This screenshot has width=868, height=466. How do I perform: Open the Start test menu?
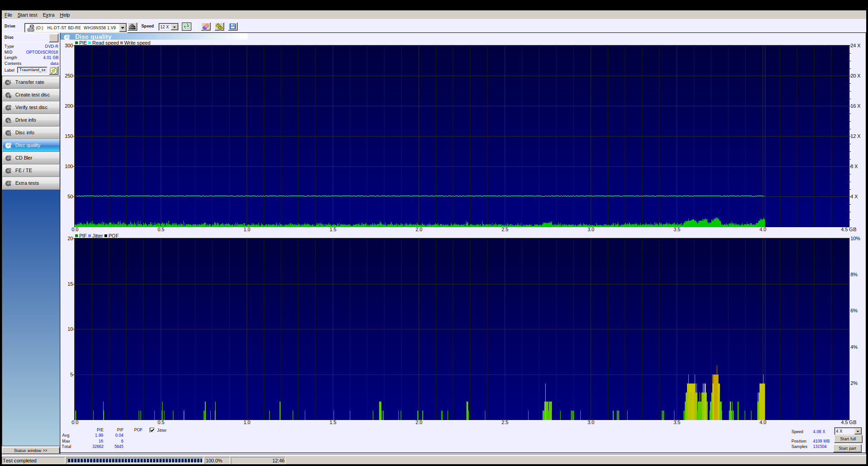[27, 15]
